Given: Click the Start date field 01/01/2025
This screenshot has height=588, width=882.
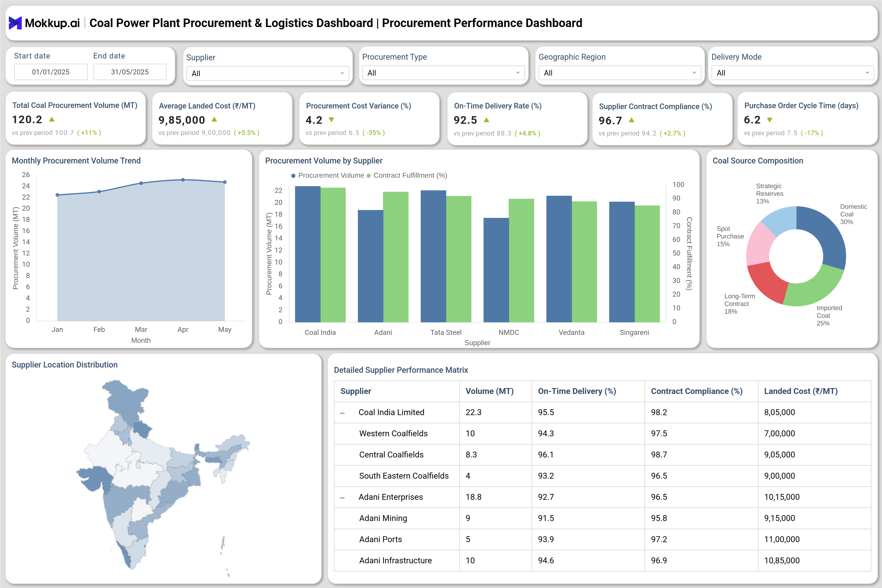Looking at the screenshot, I should (51, 72).
